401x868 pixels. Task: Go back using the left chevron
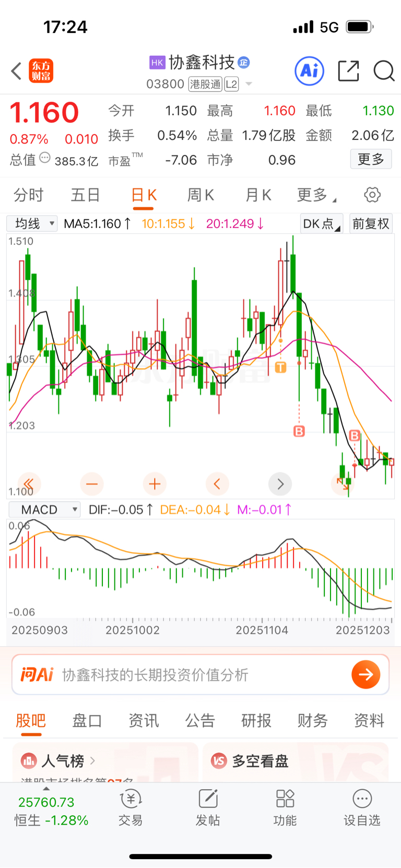click(16, 71)
